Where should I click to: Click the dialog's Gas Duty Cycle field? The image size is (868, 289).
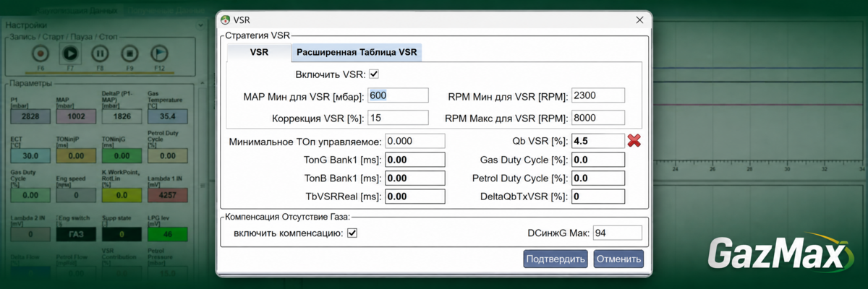click(597, 160)
